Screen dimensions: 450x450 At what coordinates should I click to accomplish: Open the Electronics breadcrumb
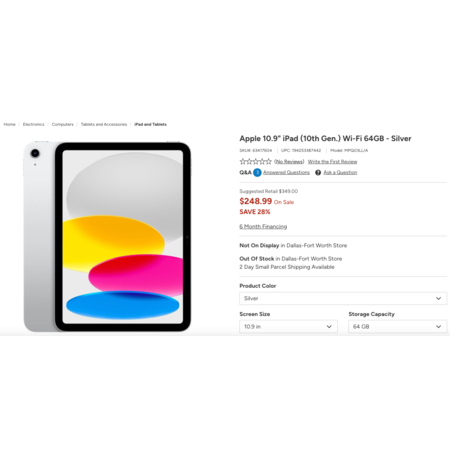click(33, 124)
